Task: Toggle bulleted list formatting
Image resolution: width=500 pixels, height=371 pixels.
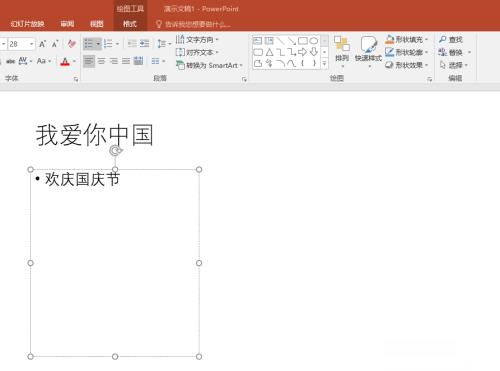Action: click(88, 44)
